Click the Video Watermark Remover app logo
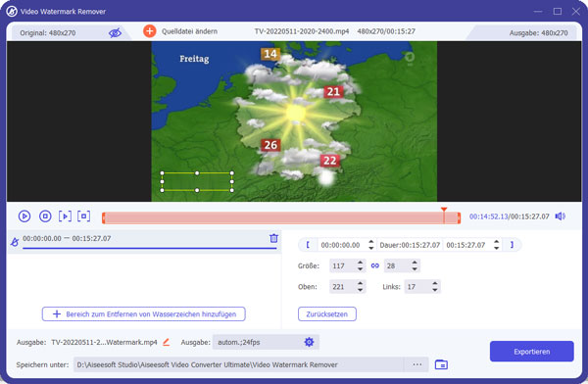This screenshot has width=588, height=384. click(12, 11)
